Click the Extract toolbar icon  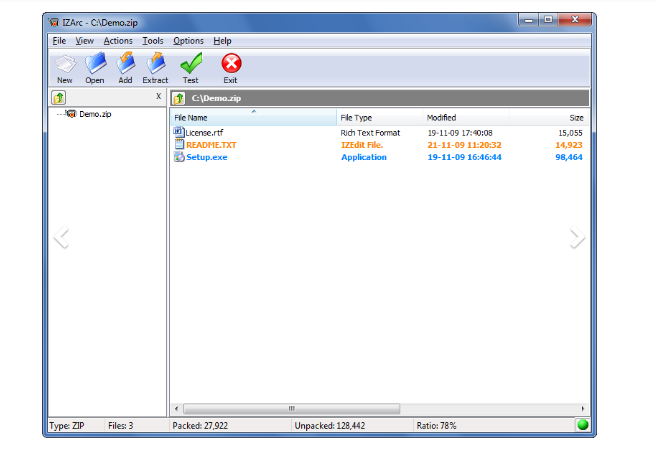pos(155,64)
